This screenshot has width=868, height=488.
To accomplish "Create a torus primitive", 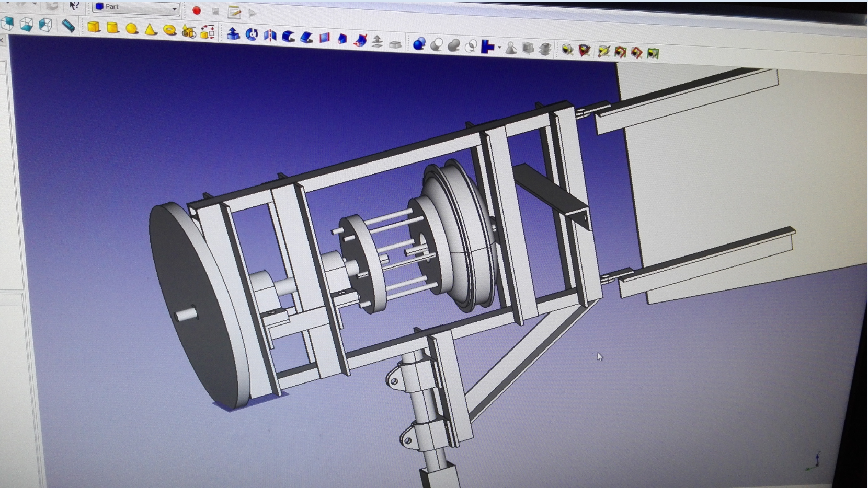I will tap(169, 30).
